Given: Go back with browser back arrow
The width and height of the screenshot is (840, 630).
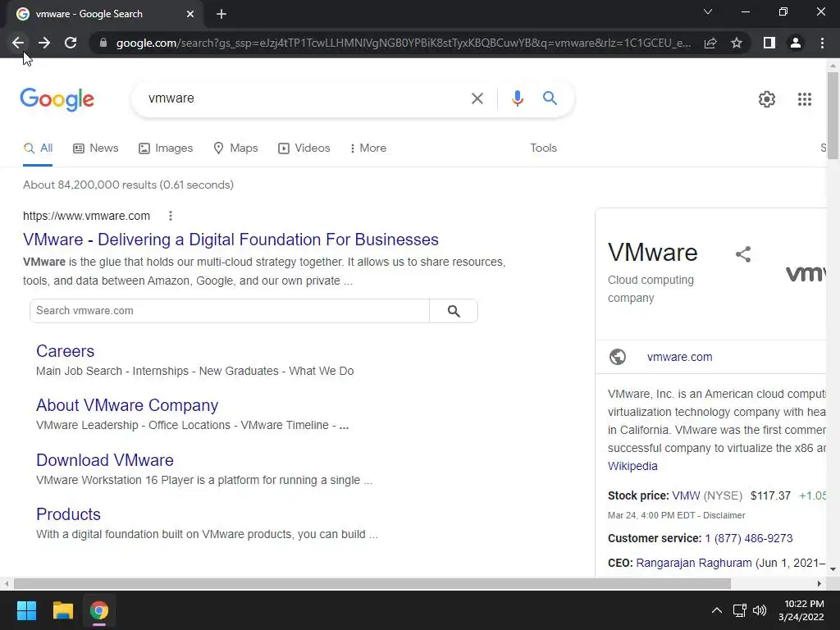Looking at the screenshot, I should coord(18,43).
